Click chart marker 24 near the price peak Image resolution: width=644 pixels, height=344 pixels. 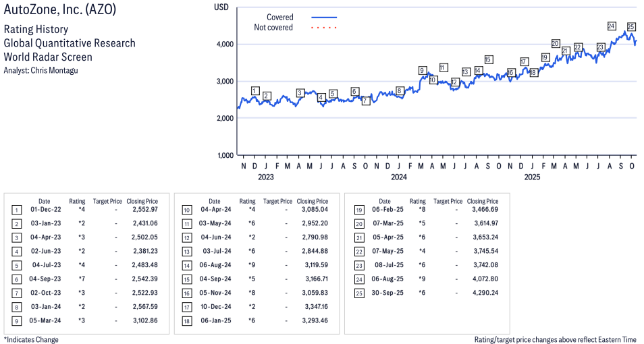611,26
